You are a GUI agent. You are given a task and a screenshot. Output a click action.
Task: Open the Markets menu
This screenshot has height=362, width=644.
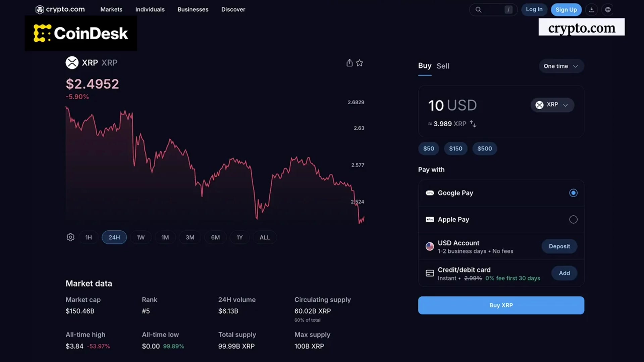click(x=111, y=9)
